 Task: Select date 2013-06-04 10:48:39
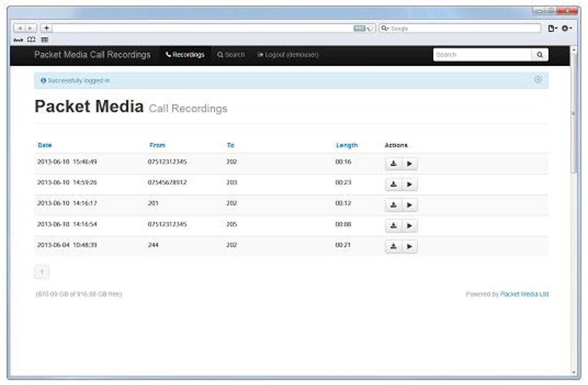click(x=67, y=245)
